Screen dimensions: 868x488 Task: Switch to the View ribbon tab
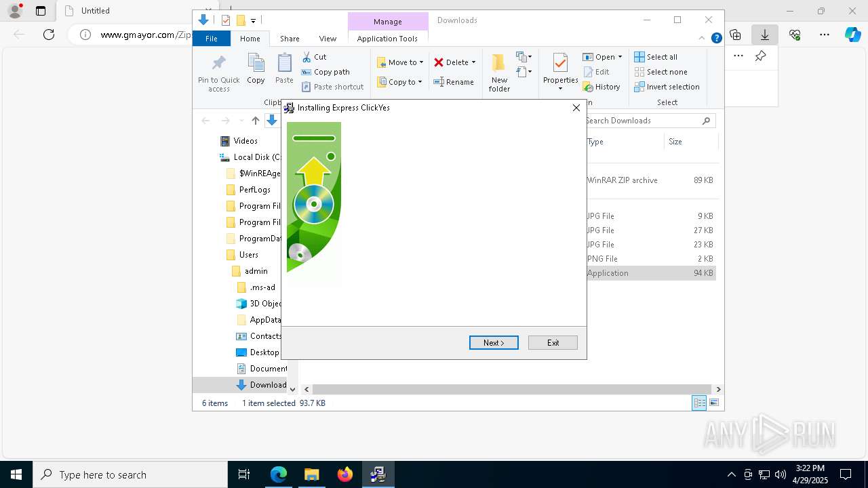click(328, 39)
